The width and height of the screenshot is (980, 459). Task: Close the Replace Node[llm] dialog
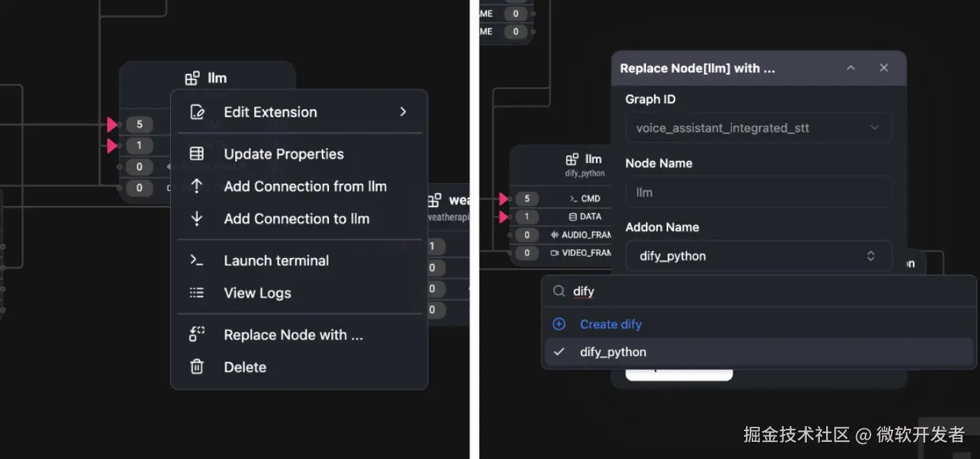(x=884, y=68)
